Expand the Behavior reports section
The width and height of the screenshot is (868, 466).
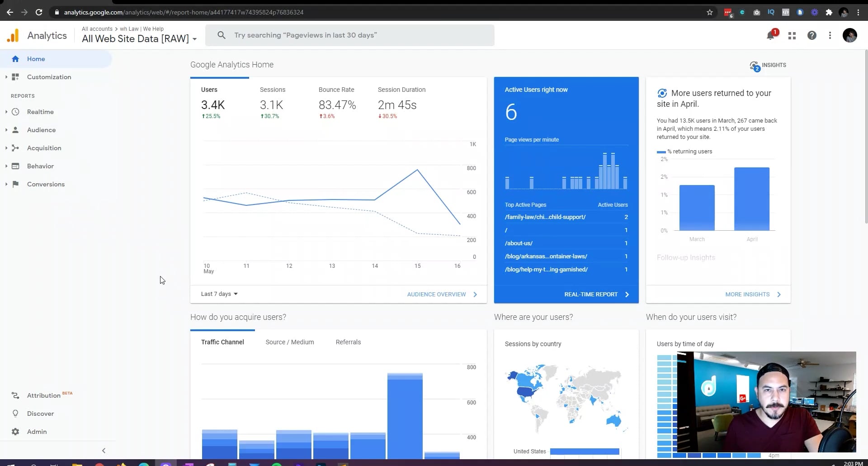6,166
